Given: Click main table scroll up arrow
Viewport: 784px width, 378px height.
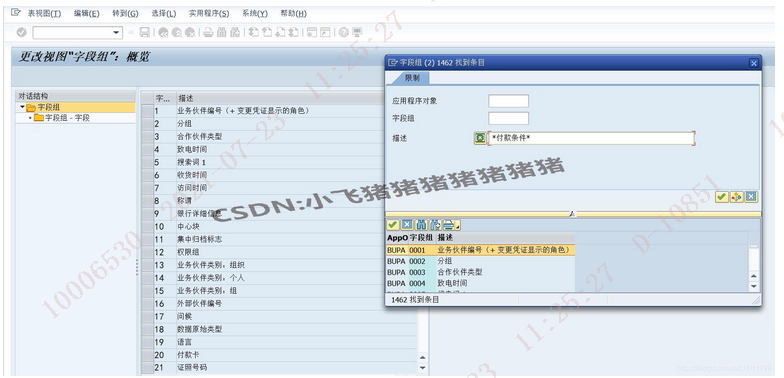Looking at the screenshot, I should (x=422, y=357).
